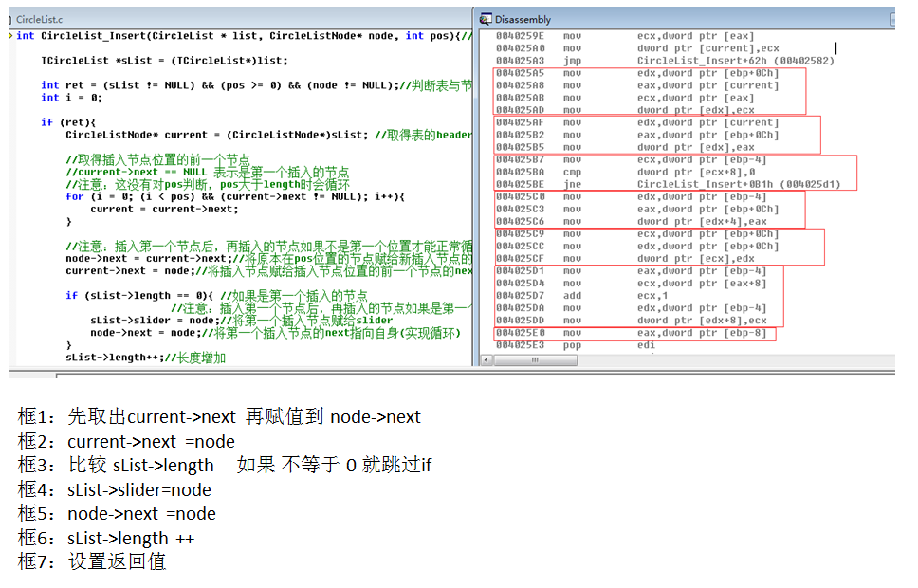Click disassembly address 004025AB
The width and height of the screenshot is (918, 588).
click(520, 98)
